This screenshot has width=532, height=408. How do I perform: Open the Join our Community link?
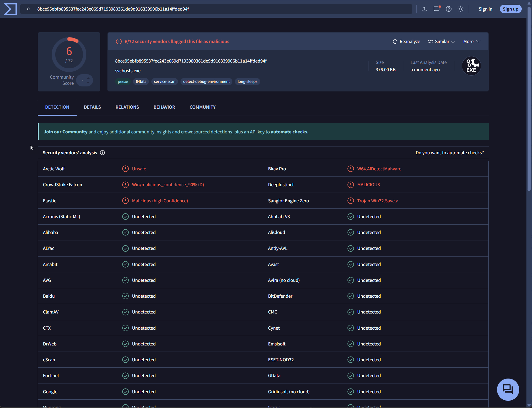point(66,132)
